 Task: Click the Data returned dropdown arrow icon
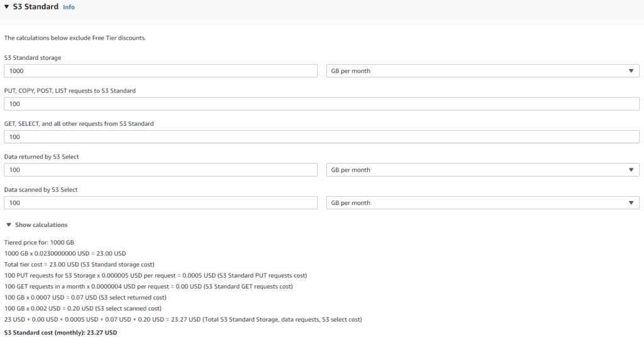pos(631,170)
